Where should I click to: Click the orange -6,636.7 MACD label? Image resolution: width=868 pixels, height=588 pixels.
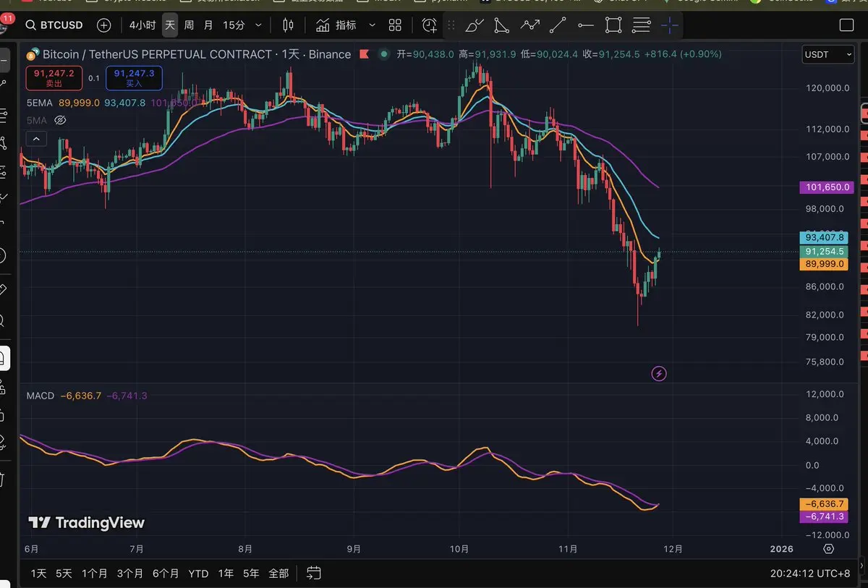[x=824, y=504]
